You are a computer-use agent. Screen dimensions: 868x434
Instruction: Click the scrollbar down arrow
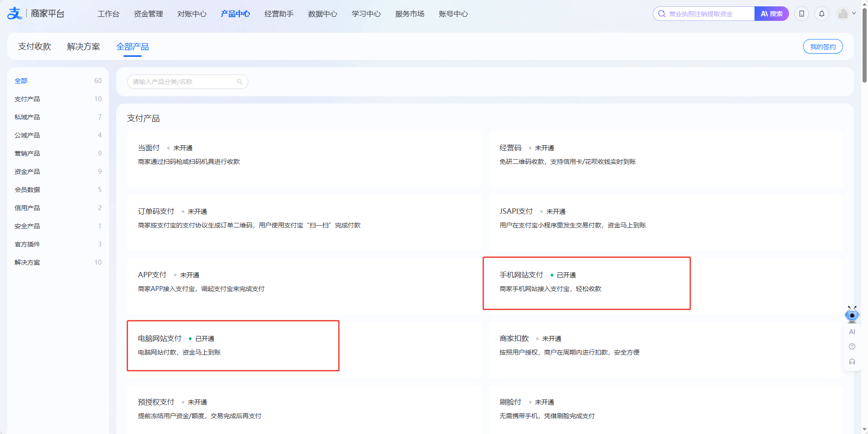864,429
